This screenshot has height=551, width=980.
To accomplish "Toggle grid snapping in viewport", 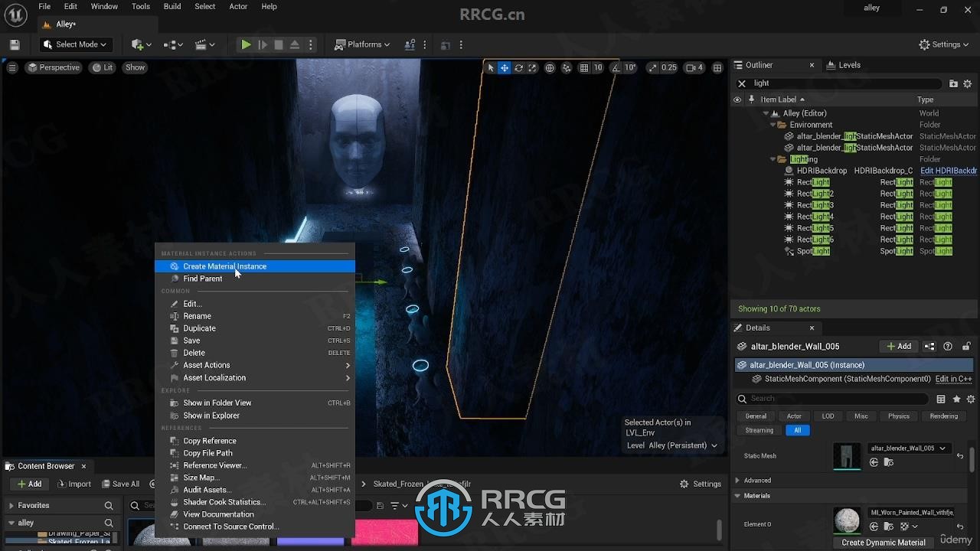I will [x=584, y=67].
